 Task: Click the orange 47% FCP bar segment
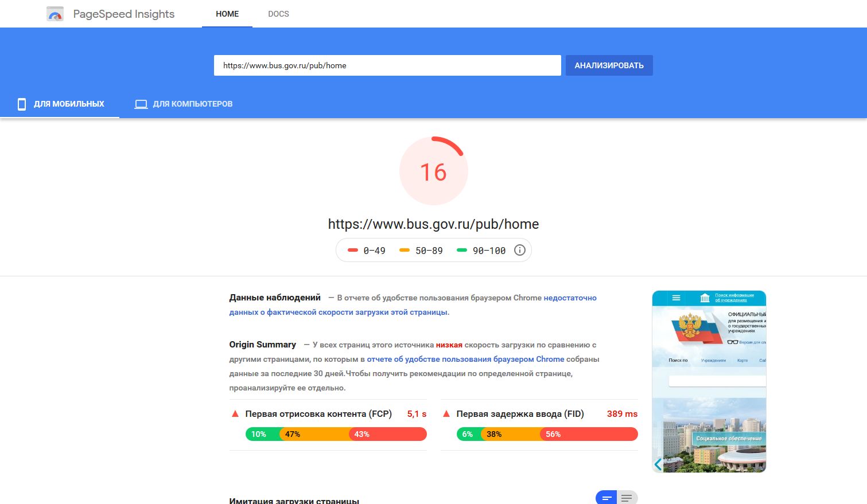click(314, 434)
